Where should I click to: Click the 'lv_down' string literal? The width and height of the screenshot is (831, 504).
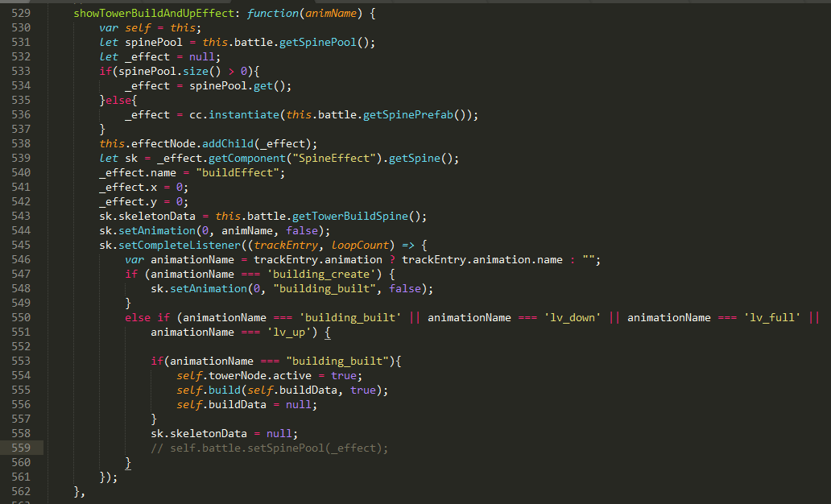(573, 317)
